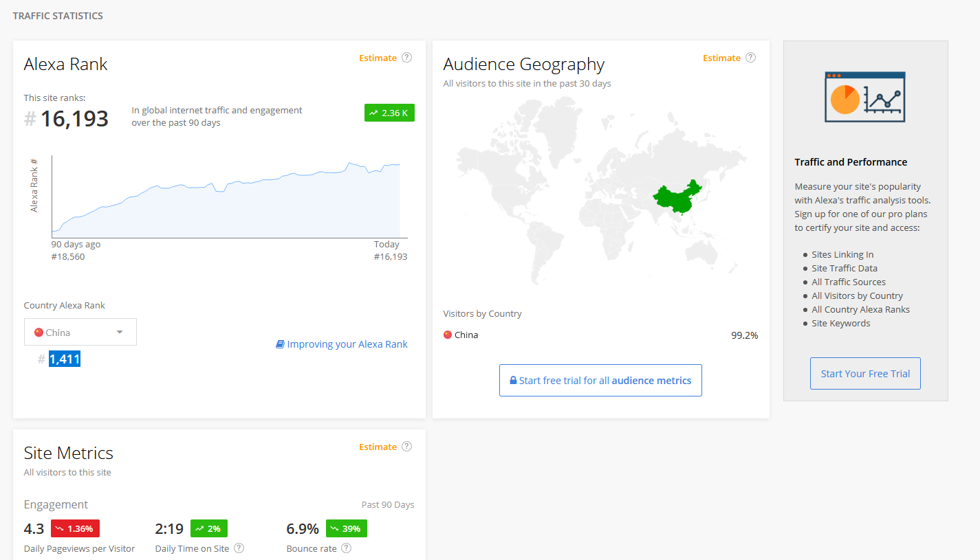Screen dimensions: 980x560
Task: Click the green 39% bounce rate badge
Action: click(x=347, y=528)
